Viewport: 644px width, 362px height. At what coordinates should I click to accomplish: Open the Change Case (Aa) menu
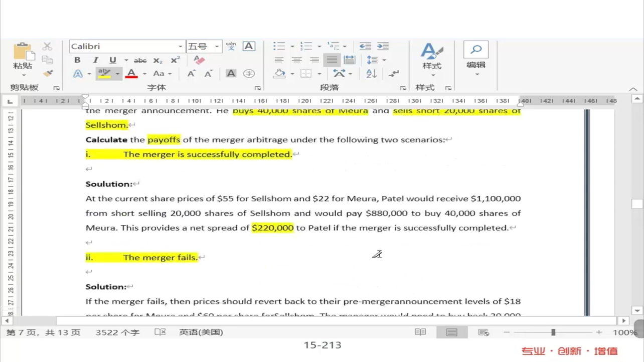tap(162, 74)
